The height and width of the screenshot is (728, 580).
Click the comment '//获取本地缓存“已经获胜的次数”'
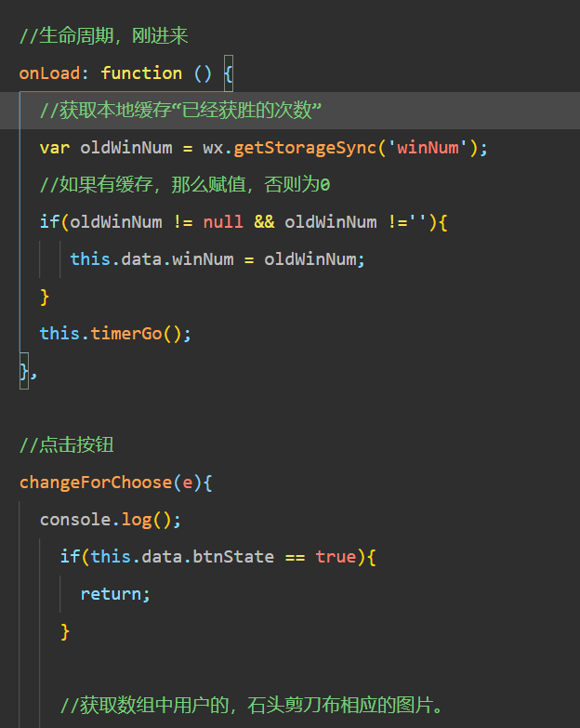[180, 111]
